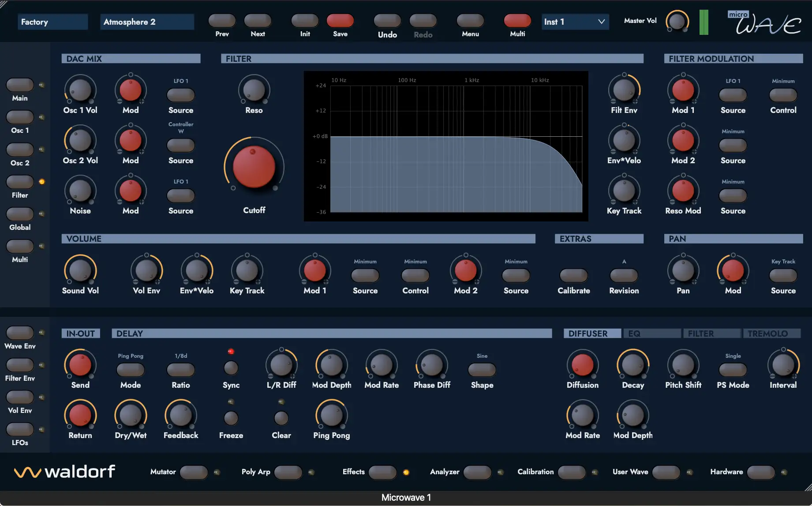Click the Dry/Wet knob
Image resolution: width=812 pixels, height=506 pixels.
point(131,415)
